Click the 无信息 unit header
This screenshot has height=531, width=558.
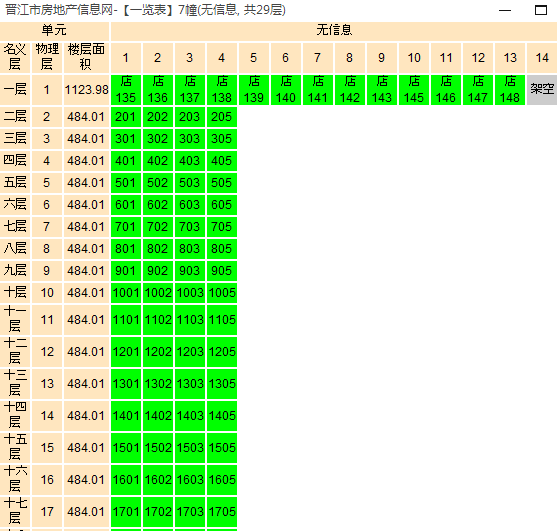point(334,31)
